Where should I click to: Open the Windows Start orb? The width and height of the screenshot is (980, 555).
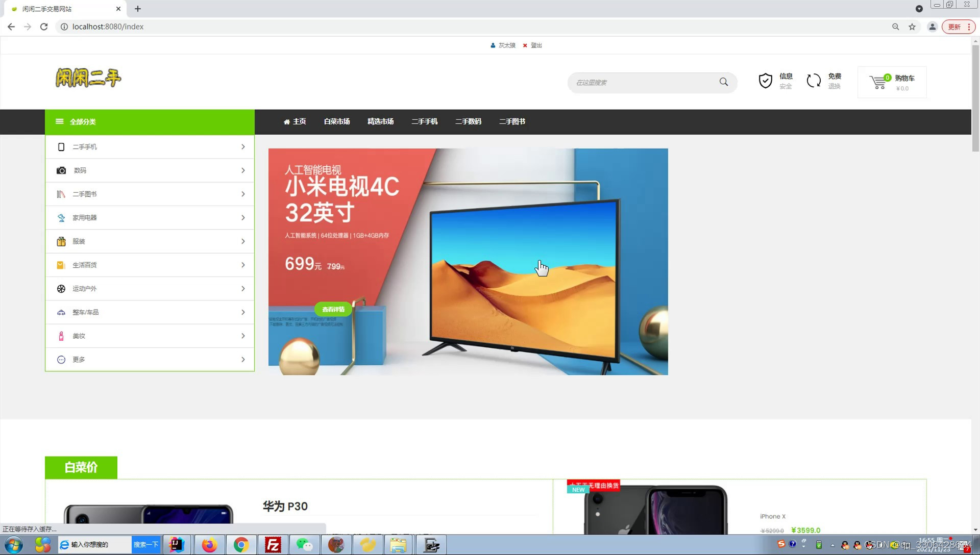tap(14, 545)
